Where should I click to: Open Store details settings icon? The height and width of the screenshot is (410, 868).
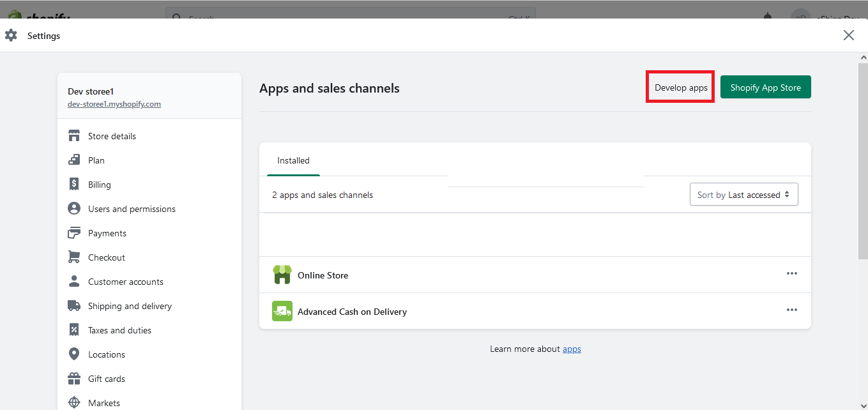pyautogui.click(x=74, y=136)
